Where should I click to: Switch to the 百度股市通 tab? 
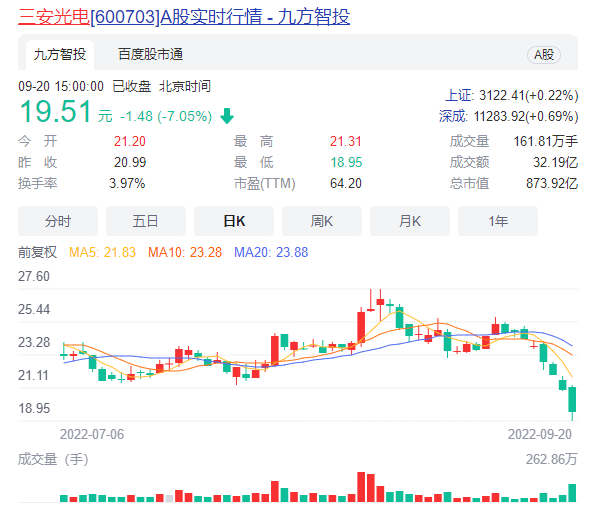pos(150,54)
